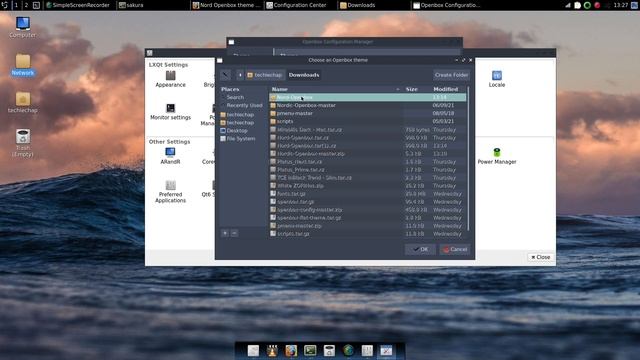The height and width of the screenshot is (360, 640).
Task: Click the last dock icon with red tools
Action: (x=386, y=351)
